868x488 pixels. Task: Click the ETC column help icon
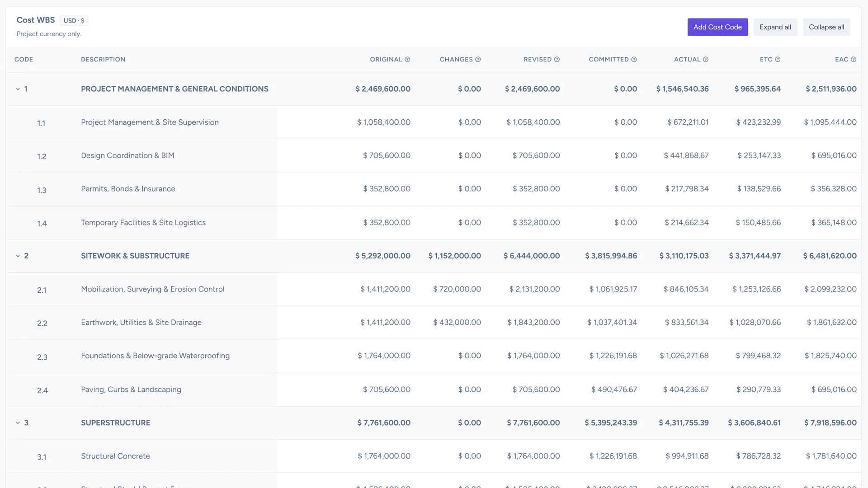pyautogui.click(x=778, y=60)
